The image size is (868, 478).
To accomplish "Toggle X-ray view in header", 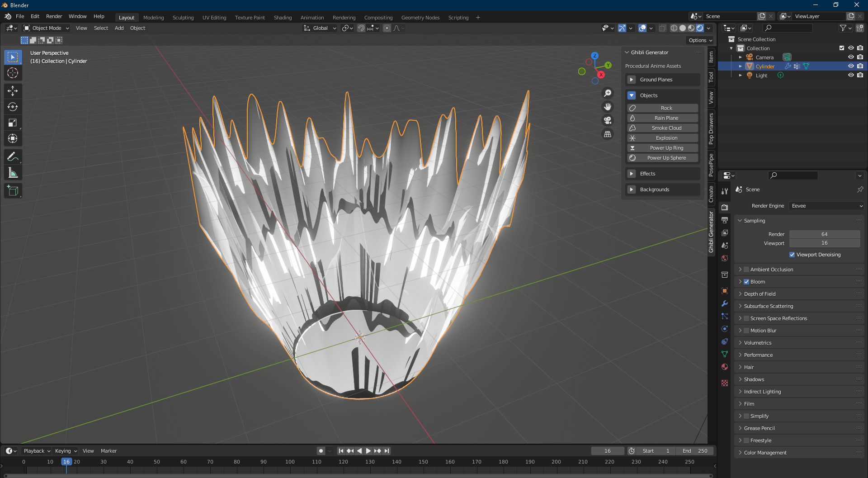I will (x=662, y=28).
